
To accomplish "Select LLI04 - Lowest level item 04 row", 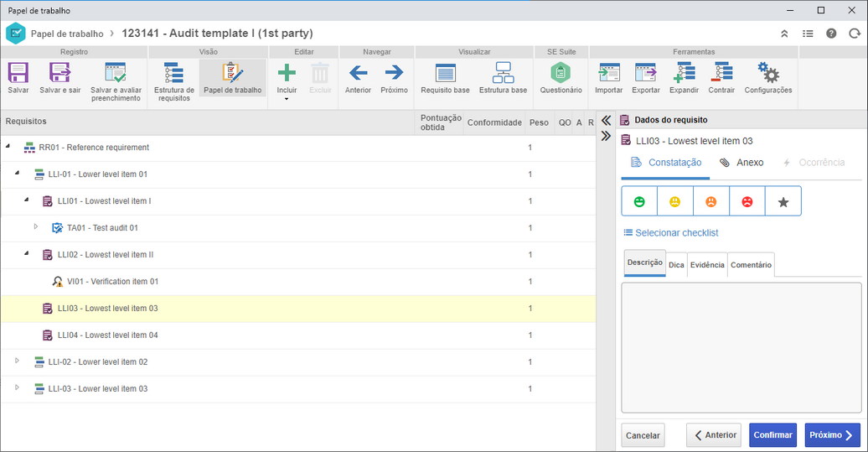I will [x=298, y=335].
